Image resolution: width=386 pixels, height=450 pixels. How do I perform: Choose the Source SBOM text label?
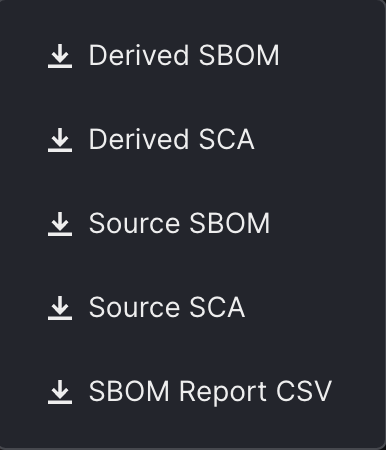point(179,223)
